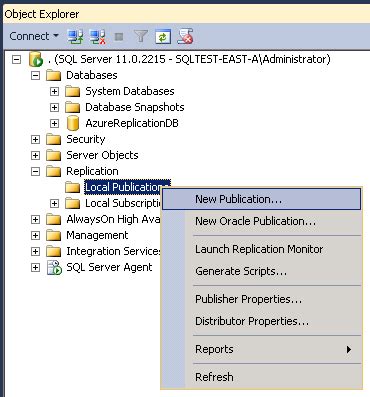Click the Management folder icon
The width and height of the screenshot is (370, 397).
[53, 235]
